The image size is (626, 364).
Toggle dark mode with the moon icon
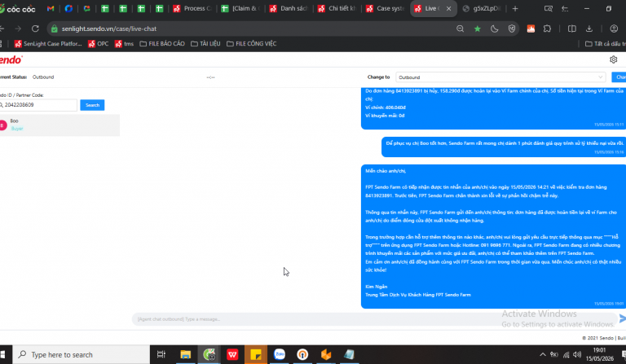tap(494, 29)
